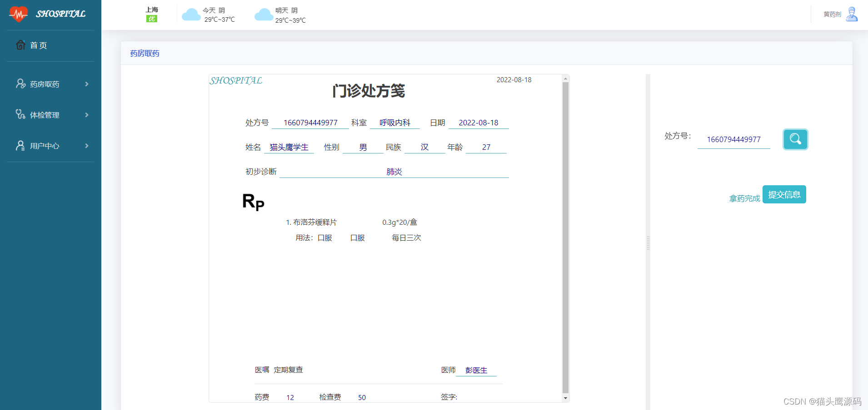The height and width of the screenshot is (410, 868).
Task: Open the 药房取药 sidebar menu
Action: coord(50,84)
